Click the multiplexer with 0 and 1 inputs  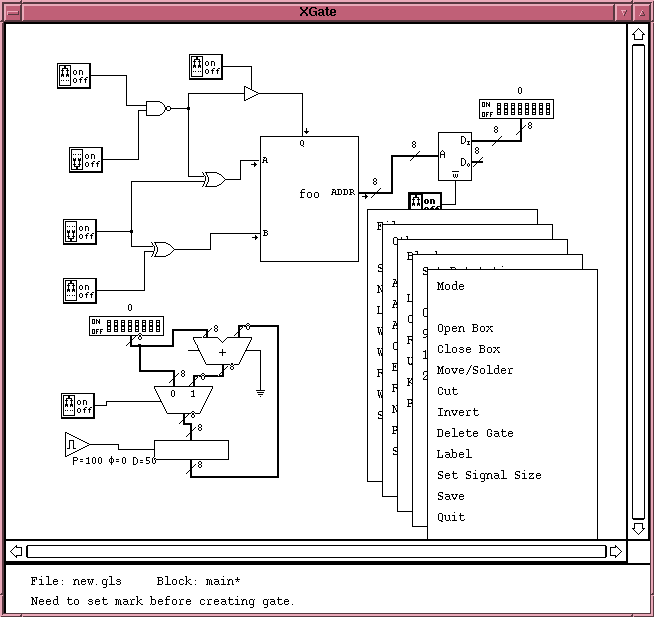tap(182, 399)
